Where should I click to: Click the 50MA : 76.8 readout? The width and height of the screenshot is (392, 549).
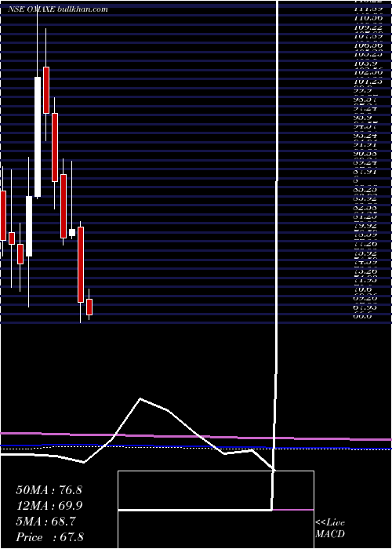[49, 490]
